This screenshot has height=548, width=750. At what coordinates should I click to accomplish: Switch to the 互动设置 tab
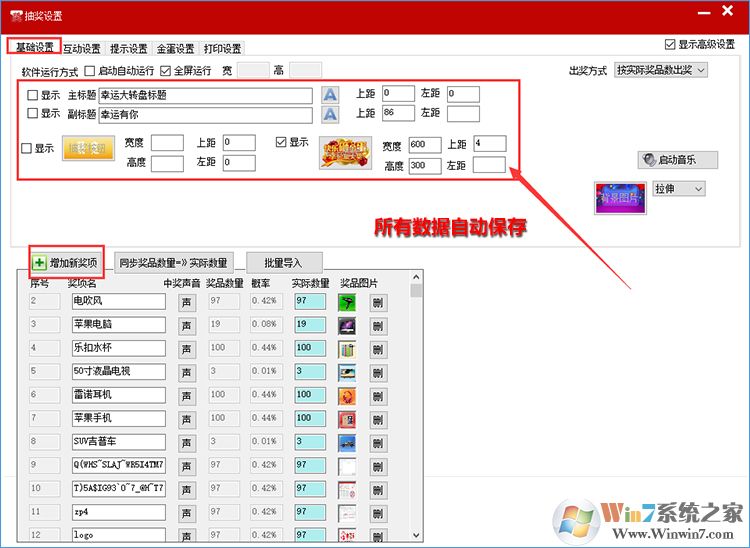(x=82, y=48)
